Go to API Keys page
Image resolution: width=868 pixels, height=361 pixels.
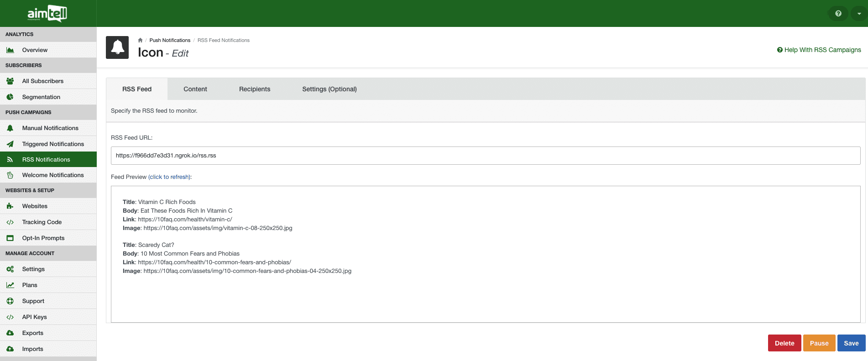[35, 317]
